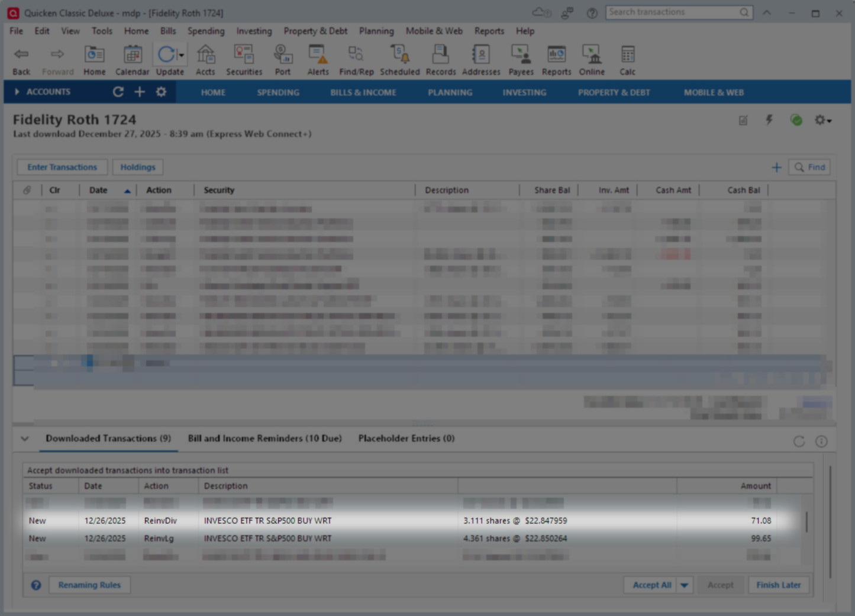
Task: Click the add account plus icon
Action: (140, 92)
